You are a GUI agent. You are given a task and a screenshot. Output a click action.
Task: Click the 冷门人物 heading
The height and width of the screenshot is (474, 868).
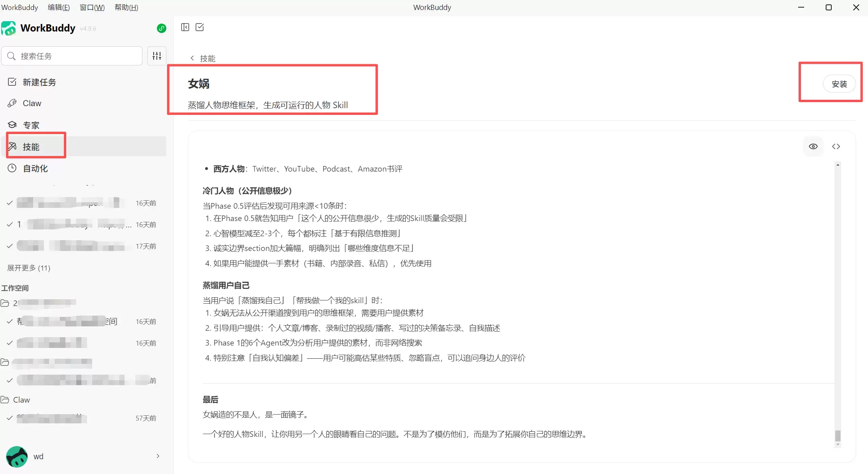247,191
